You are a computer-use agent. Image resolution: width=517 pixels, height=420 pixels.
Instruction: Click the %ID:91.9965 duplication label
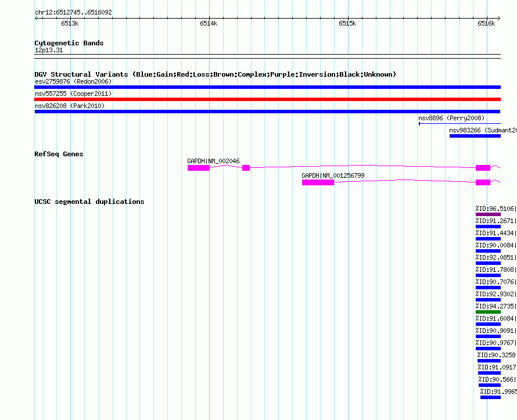pyautogui.click(x=498, y=392)
